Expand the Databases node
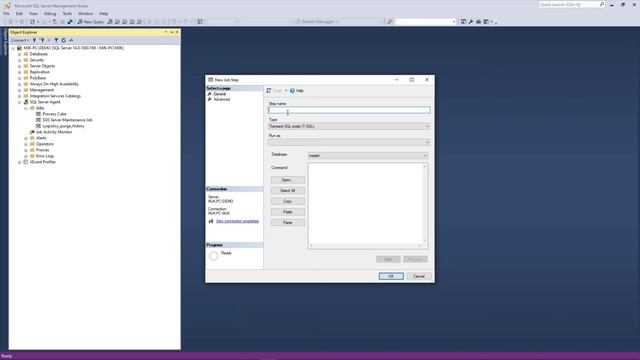Viewport: 640px width, 360px height. 20,54
